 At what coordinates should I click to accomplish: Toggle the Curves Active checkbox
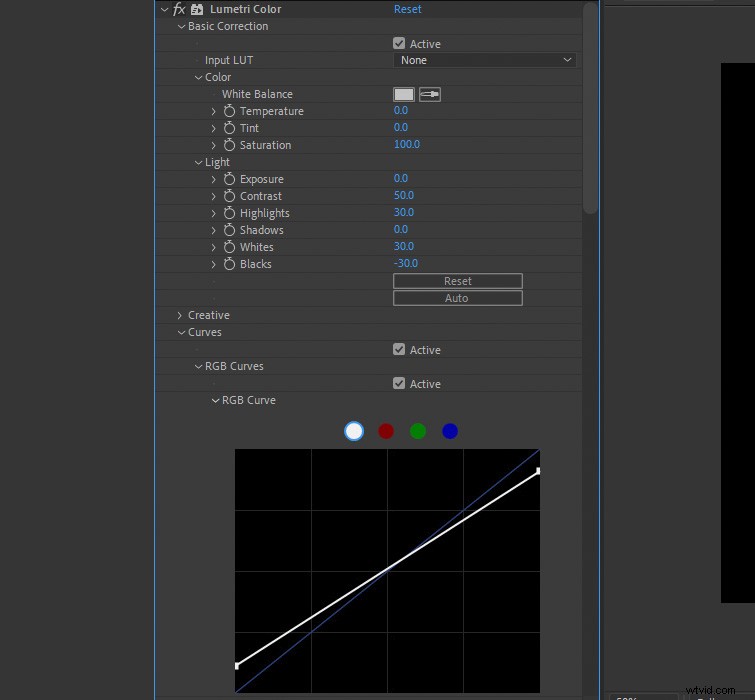pyautogui.click(x=399, y=350)
